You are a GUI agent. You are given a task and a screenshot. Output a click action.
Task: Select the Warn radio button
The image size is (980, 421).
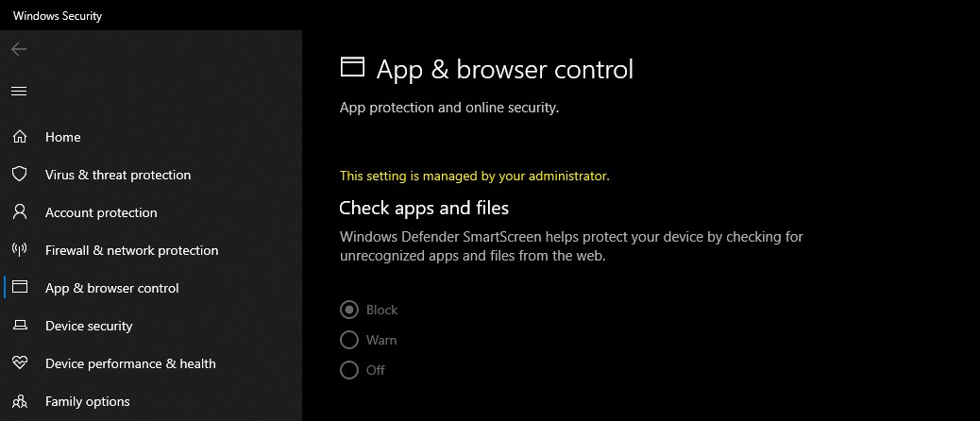click(348, 340)
